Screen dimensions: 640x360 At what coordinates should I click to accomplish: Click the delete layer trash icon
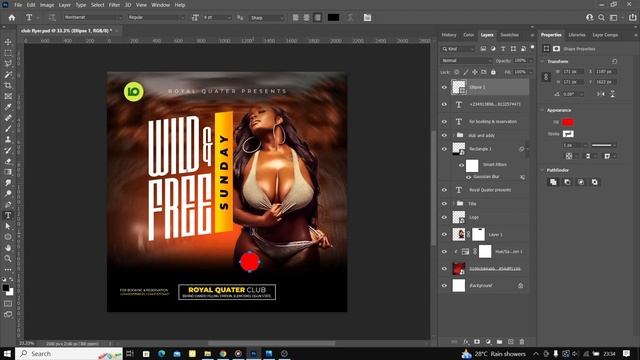pyautogui.click(x=522, y=342)
